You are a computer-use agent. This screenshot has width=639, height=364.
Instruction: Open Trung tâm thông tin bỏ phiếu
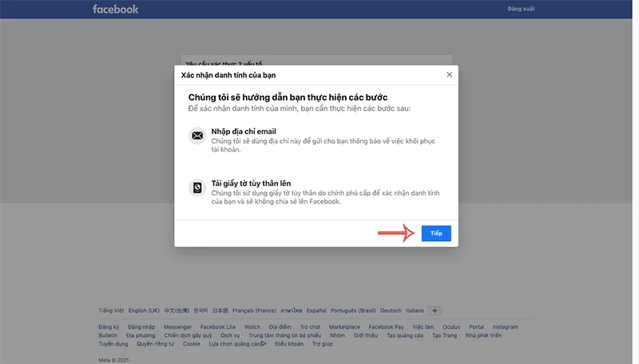[x=285, y=335]
